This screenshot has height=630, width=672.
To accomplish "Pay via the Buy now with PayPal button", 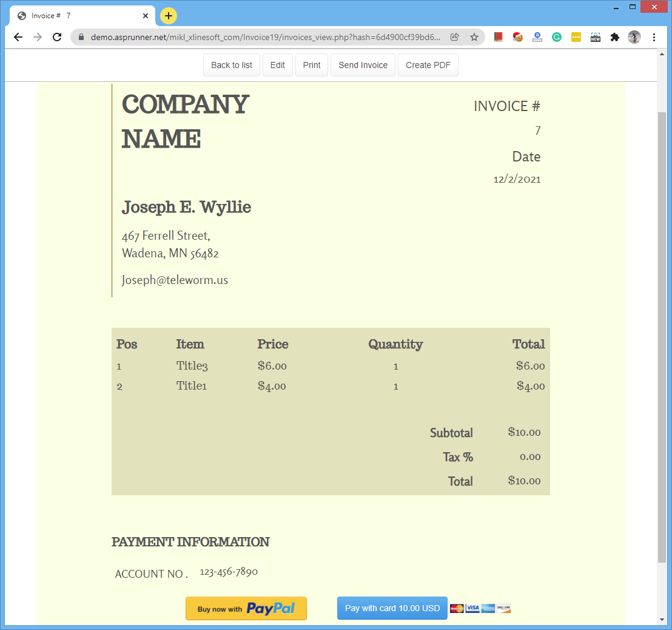I will point(246,608).
